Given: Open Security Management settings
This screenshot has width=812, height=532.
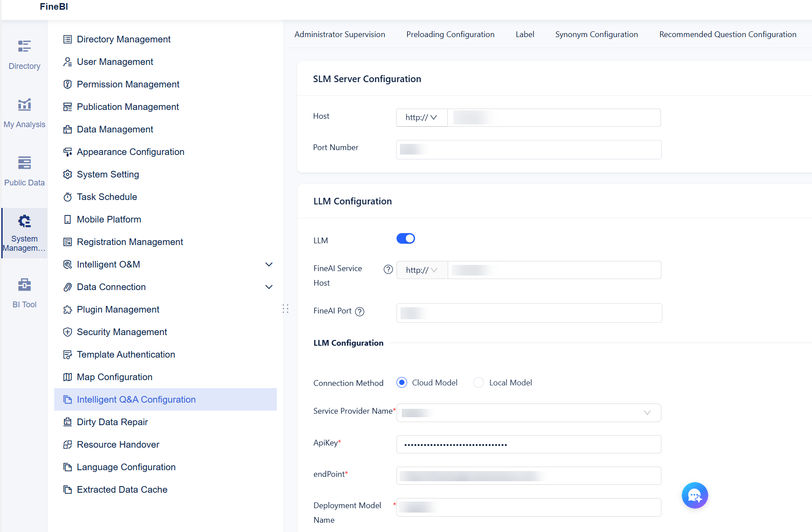Looking at the screenshot, I should coord(122,332).
